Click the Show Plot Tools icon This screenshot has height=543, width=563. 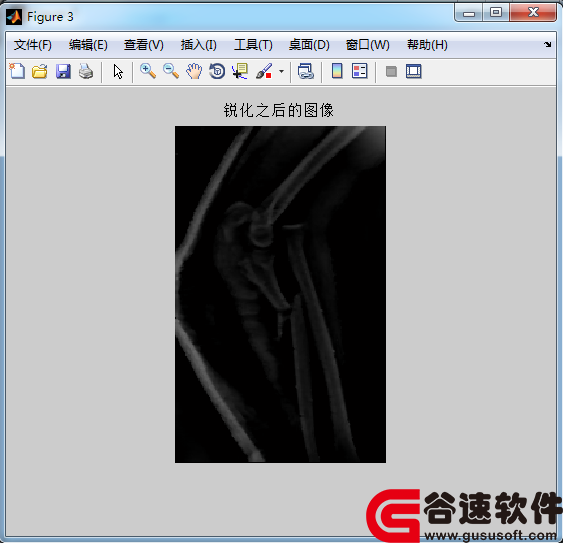point(414,71)
